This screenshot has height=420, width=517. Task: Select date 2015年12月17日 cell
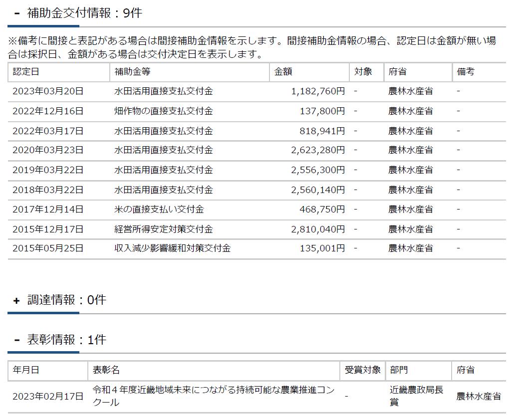tap(48, 229)
